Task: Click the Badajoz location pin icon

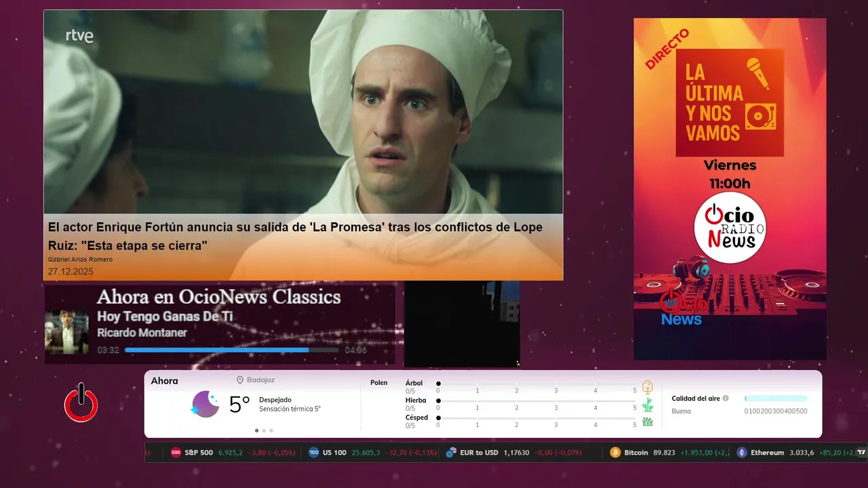Action: pyautogui.click(x=239, y=380)
